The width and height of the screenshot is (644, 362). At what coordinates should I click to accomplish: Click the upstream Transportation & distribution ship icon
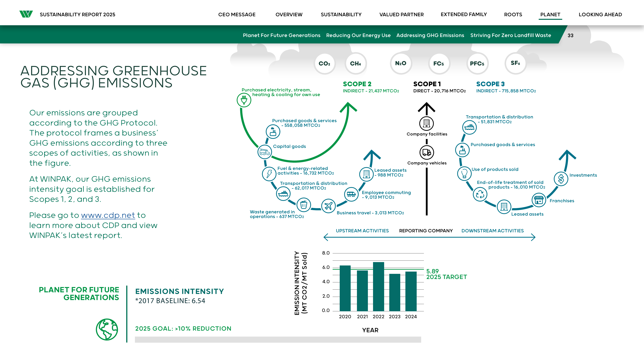(x=283, y=193)
